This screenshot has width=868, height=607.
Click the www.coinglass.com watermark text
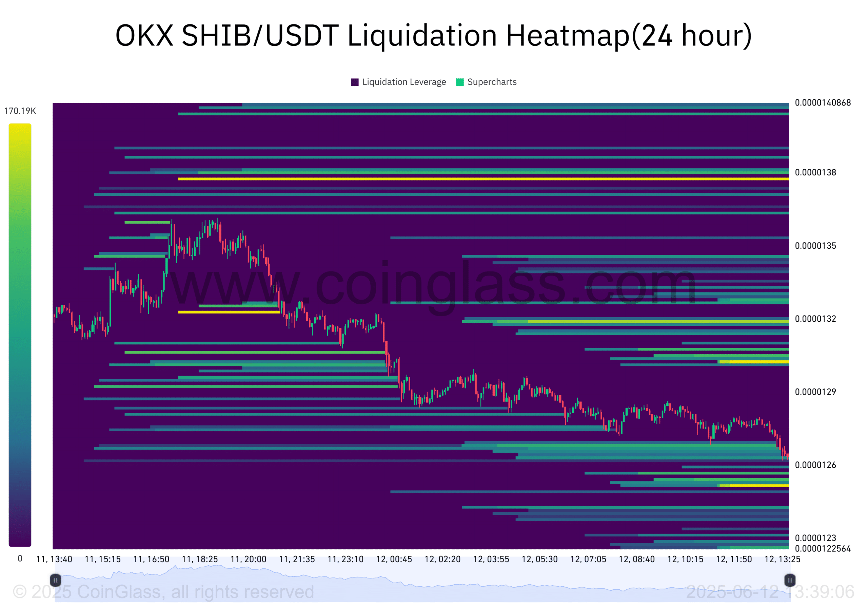[x=434, y=284]
